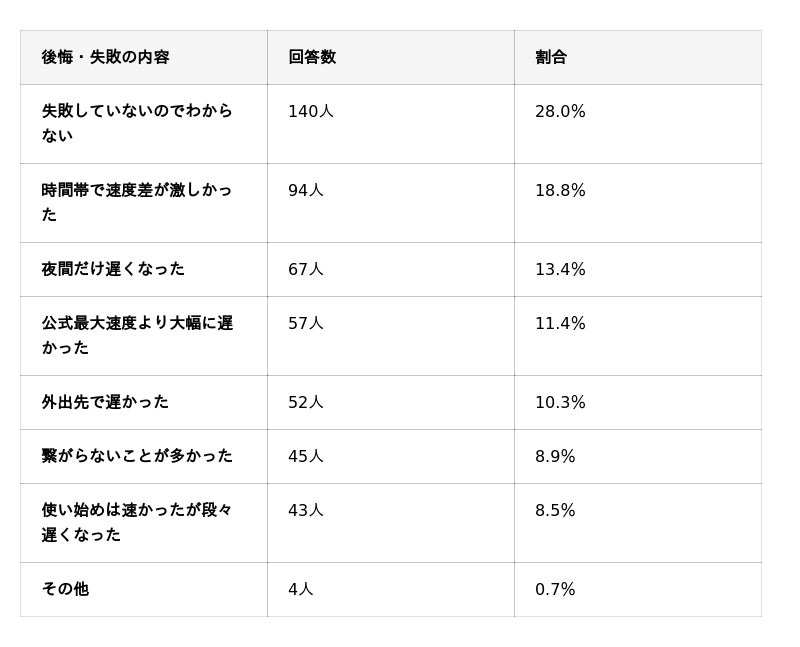Viewport: 800px width, 647px height.
Task: Select the 11.4% percentage cell
Action: 560,324
